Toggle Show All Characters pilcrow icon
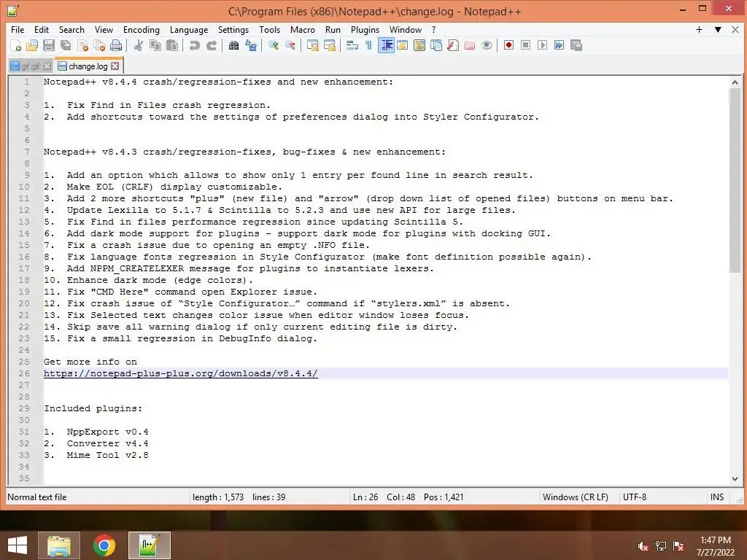Viewport: 747px width, 560px height. tap(368, 45)
